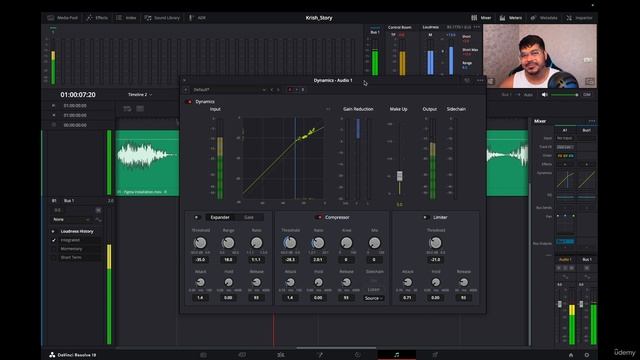This screenshot has width=640, height=360.
Task: Edit Compressor Ratio value field
Action: point(318,260)
